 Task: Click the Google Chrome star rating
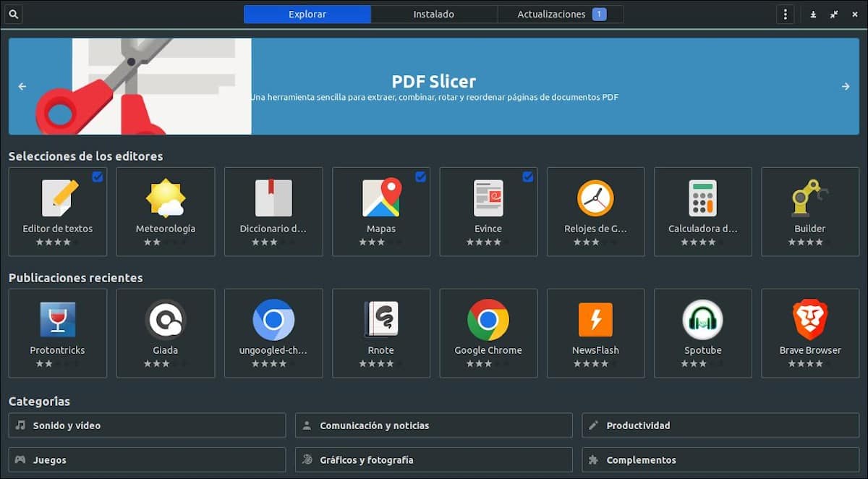(x=488, y=364)
